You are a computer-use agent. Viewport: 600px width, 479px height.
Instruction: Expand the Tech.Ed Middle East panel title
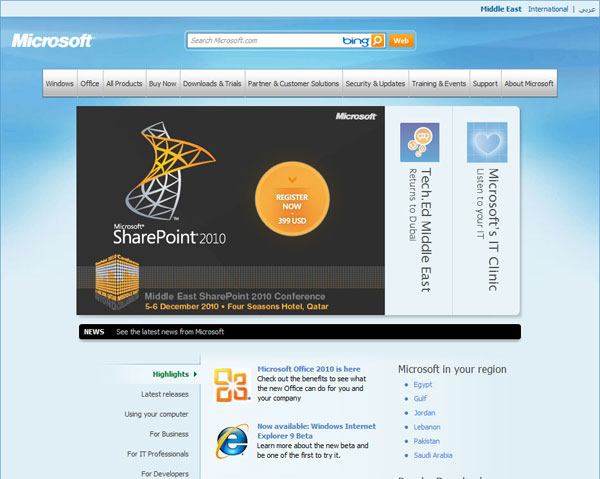click(426, 230)
